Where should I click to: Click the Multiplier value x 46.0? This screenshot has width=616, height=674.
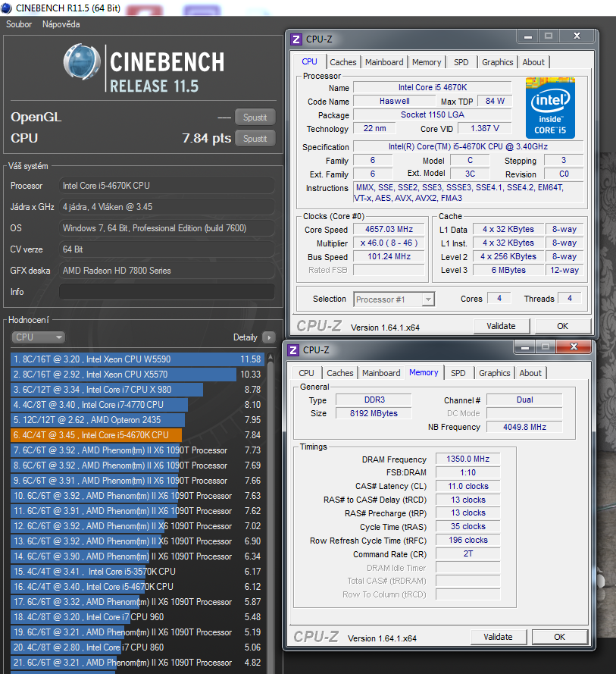point(389,243)
